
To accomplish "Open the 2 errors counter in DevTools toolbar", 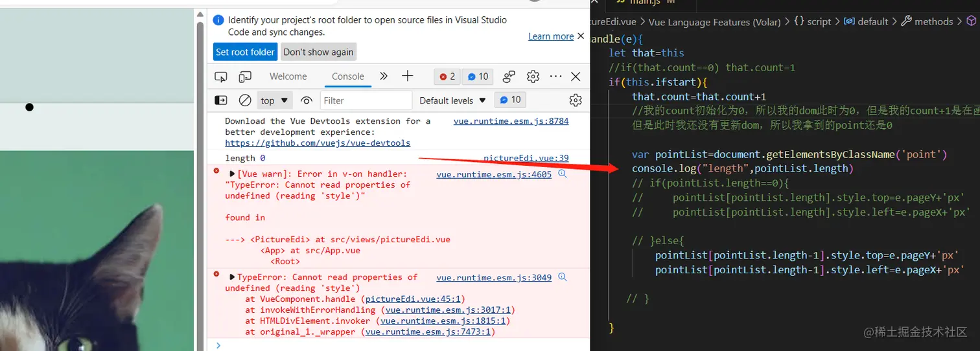I will [447, 76].
